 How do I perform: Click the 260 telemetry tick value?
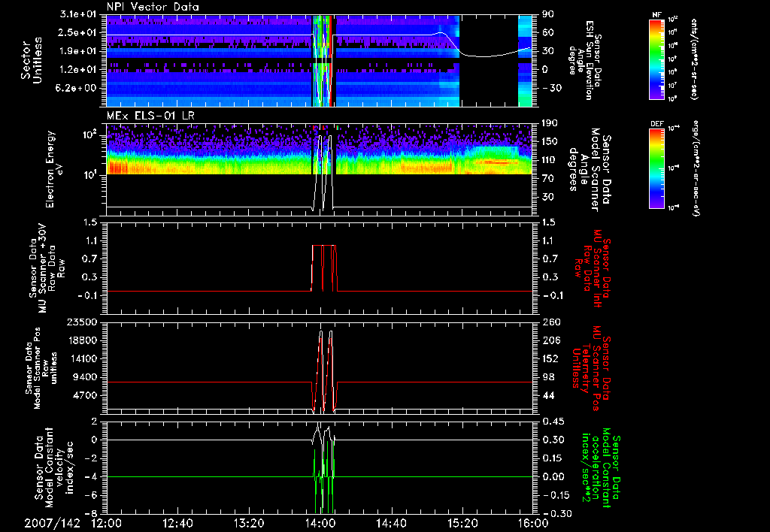pyautogui.click(x=550, y=322)
